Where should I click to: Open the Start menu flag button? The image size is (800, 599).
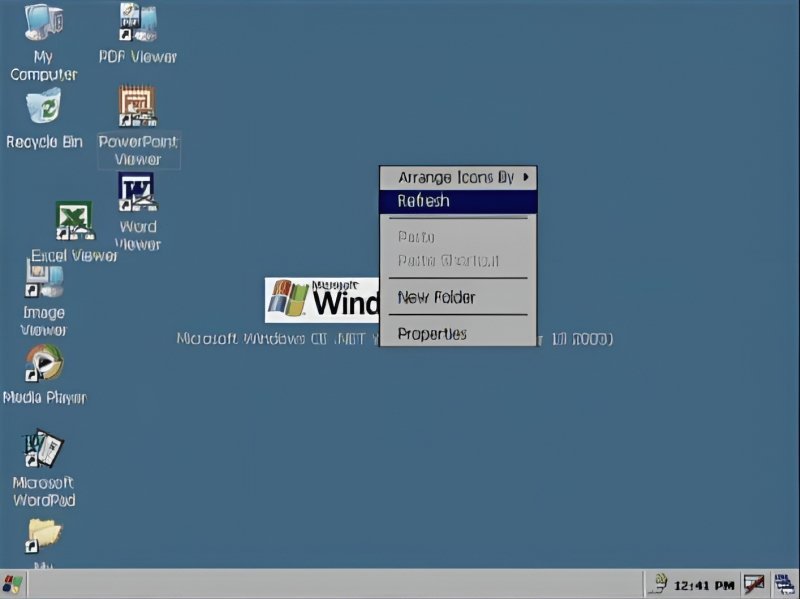click(12, 585)
